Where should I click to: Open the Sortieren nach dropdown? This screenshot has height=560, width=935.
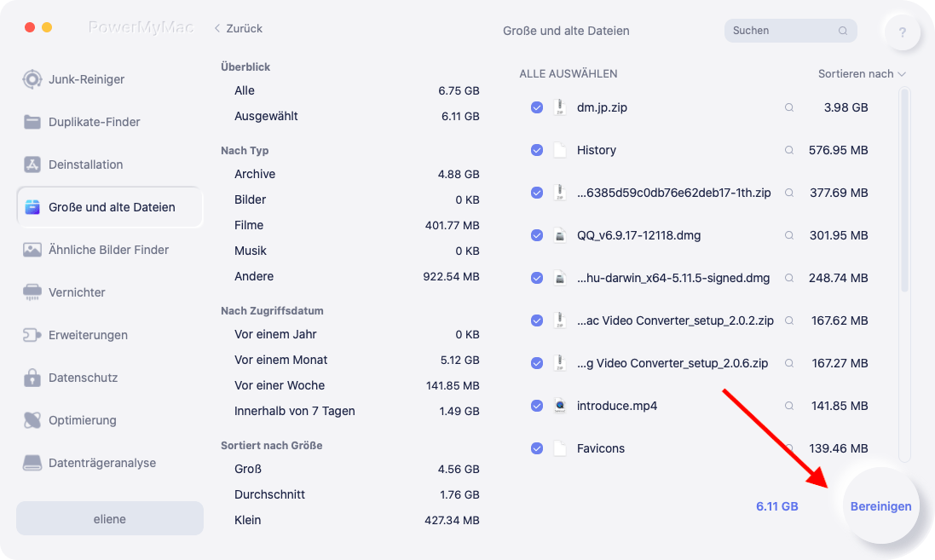tap(862, 74)
